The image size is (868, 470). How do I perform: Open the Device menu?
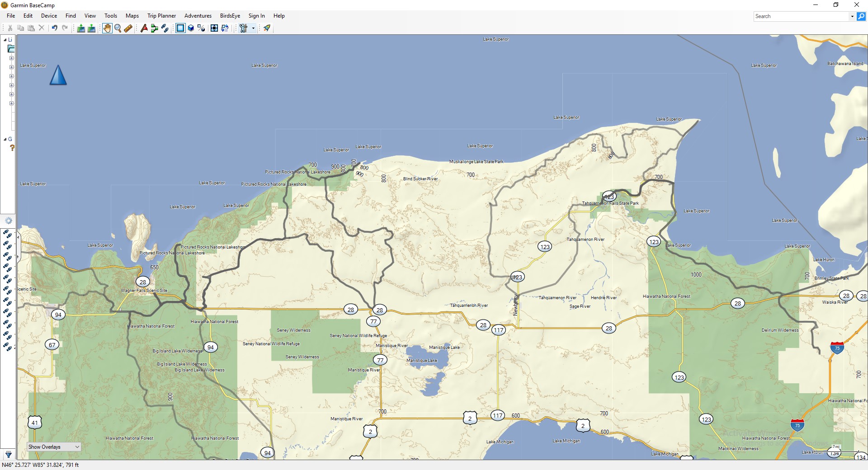tap(49, 15)
